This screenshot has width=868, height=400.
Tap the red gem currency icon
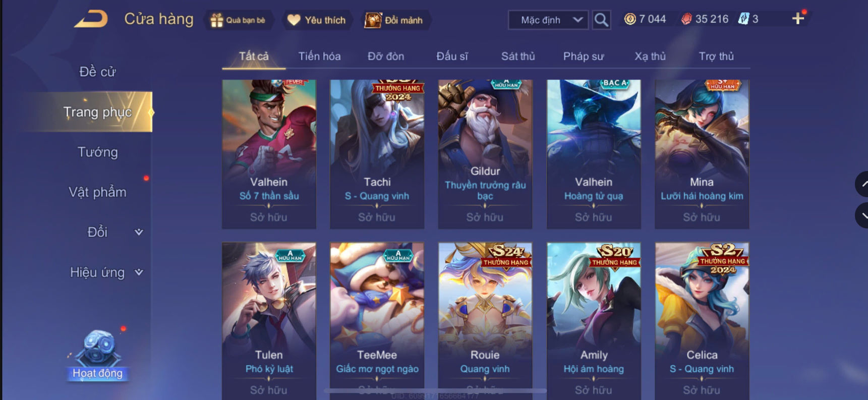[x=686, y=19]
